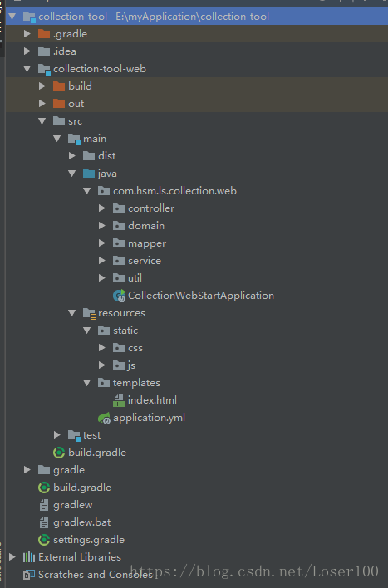Select the Scratches and Consoles label

point(96,575)
